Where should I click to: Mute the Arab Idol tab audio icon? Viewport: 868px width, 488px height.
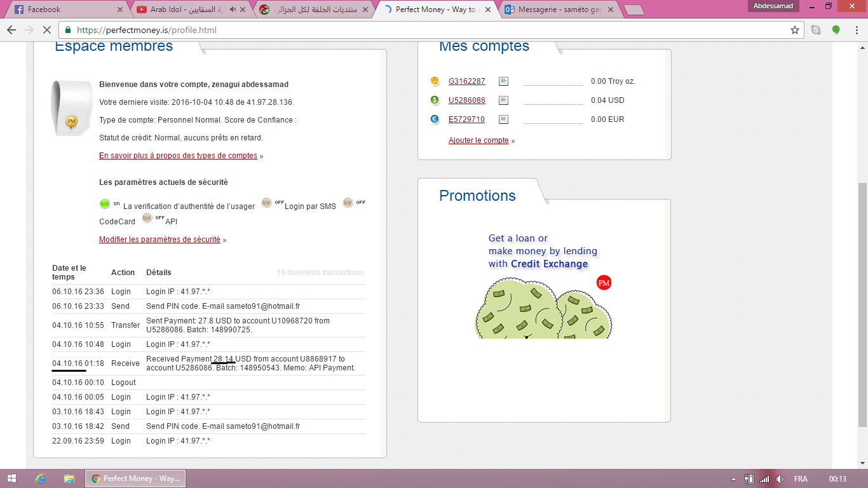coord(233,10)
